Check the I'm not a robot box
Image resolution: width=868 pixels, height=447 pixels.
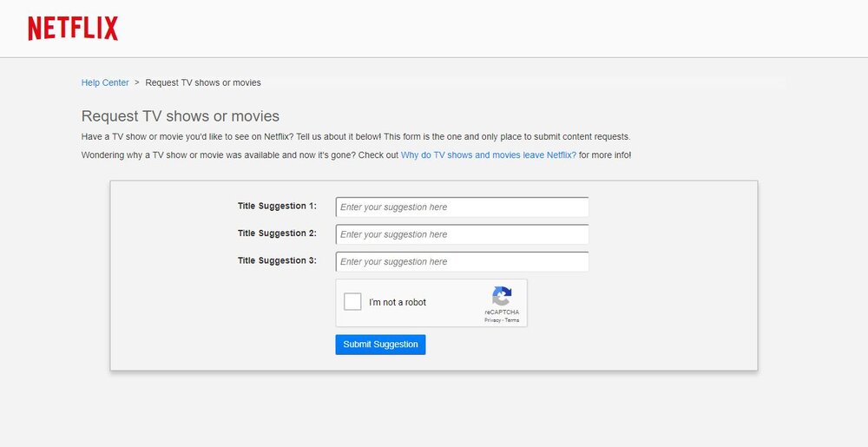[352, 301]
